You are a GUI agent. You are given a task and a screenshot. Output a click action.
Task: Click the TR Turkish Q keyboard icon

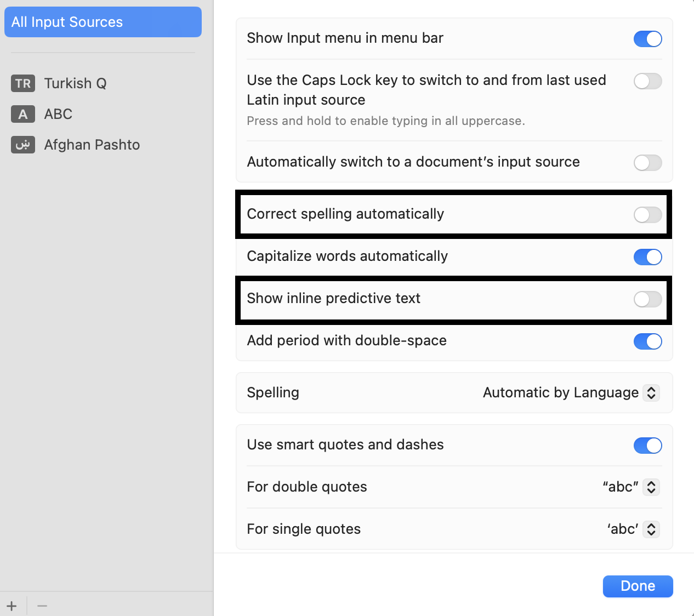[x=23, y=83]
